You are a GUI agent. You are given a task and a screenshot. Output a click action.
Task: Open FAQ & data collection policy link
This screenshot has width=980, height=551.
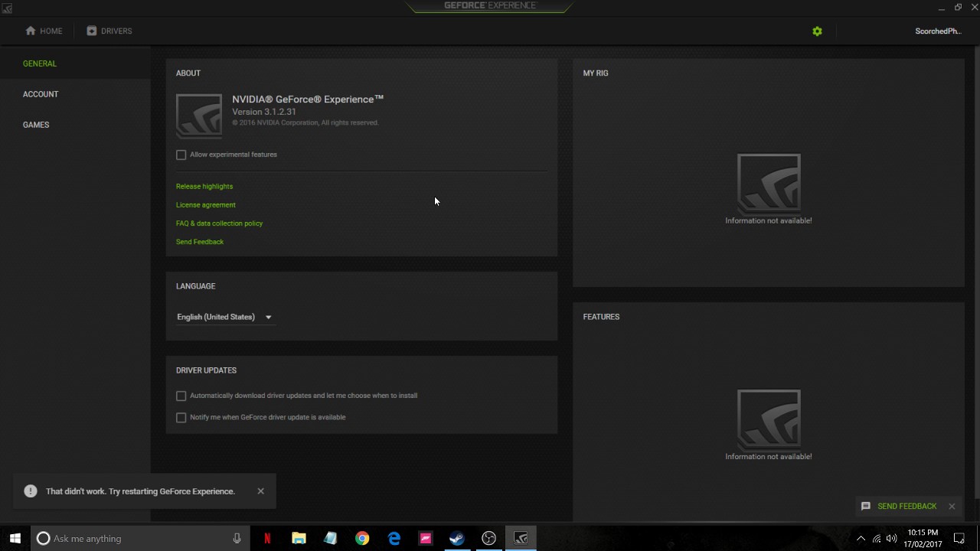pos(219,223)
